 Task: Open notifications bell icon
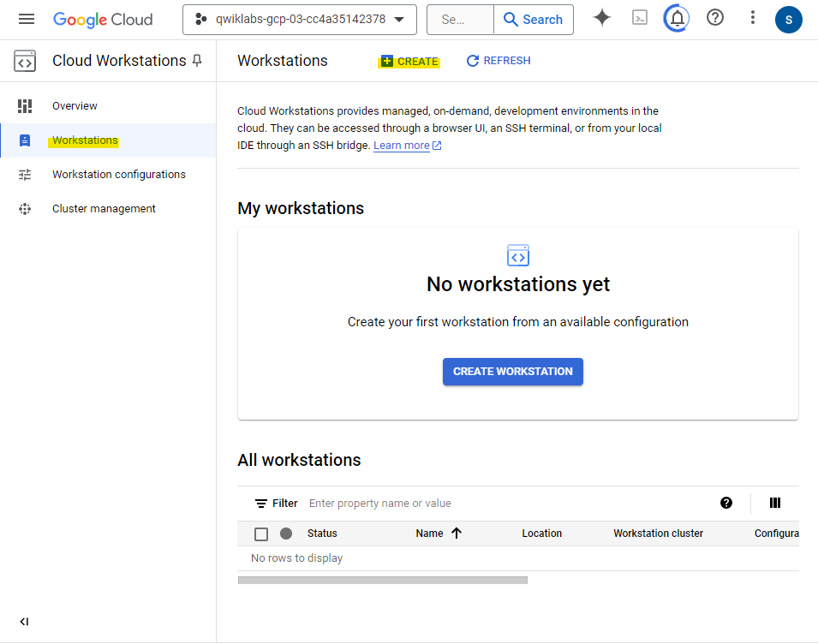(x=677, y=18)
